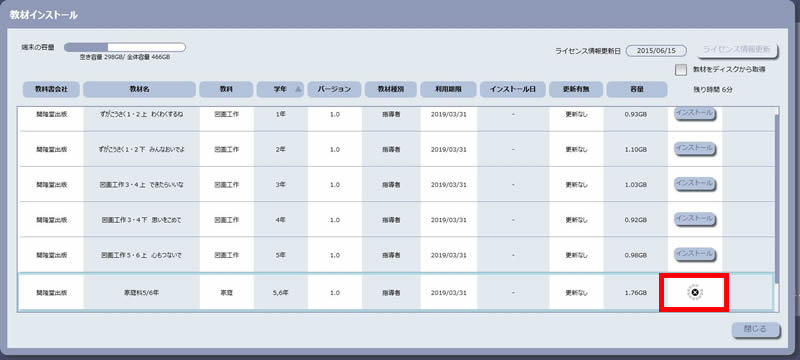Image resolution: width=800 pixels, height=360 pixels.
Task: Enable 教材をディスクから取得 checkbox
Action: click(x=681, y=70)
